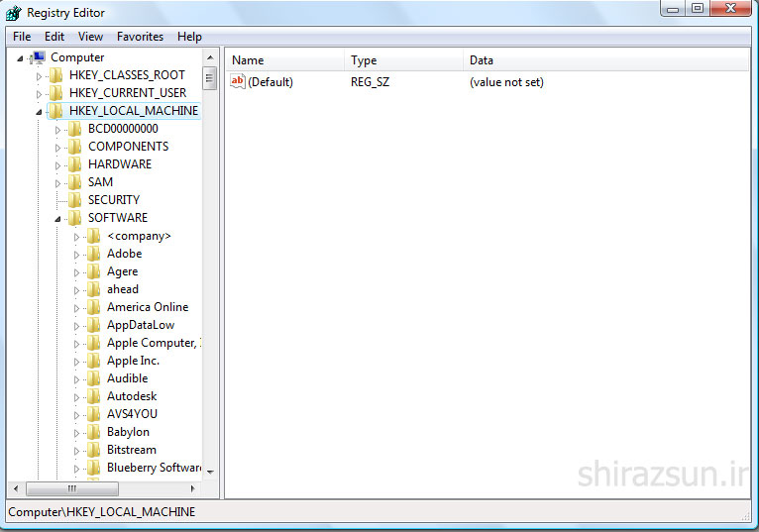Click the Agere folder icon
Viewport: 759px width, 532px height.
point(94,271)
